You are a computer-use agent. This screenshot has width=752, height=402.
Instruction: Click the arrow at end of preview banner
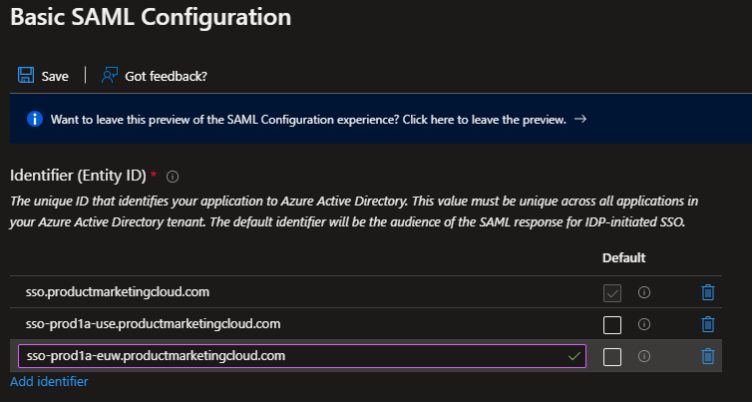pos(580,119)
